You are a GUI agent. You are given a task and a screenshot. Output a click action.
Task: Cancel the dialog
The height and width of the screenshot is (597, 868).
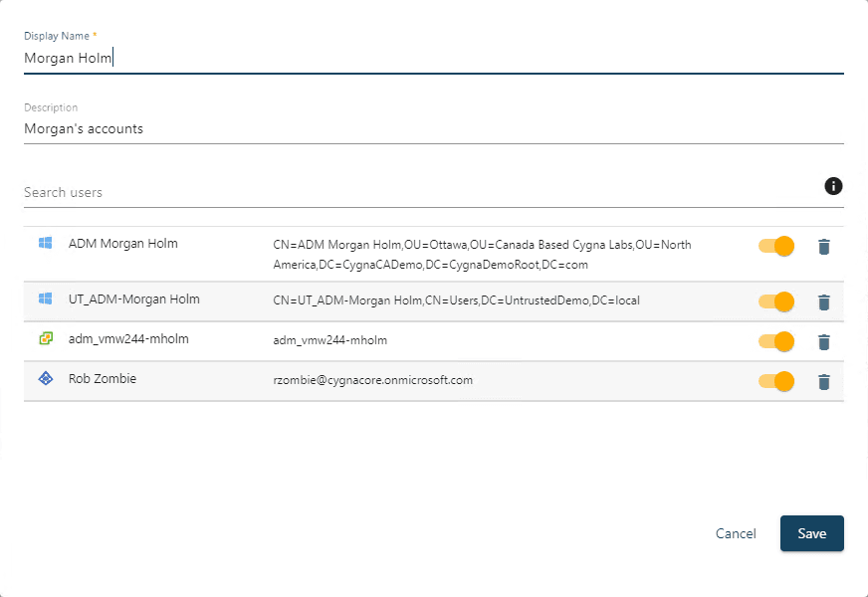click(736, 533)
